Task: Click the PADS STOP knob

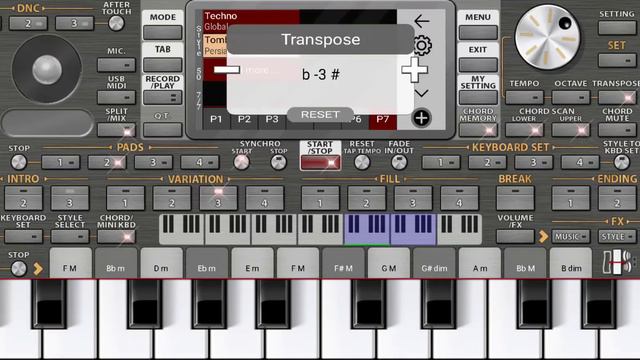Action: pos(19,162)
